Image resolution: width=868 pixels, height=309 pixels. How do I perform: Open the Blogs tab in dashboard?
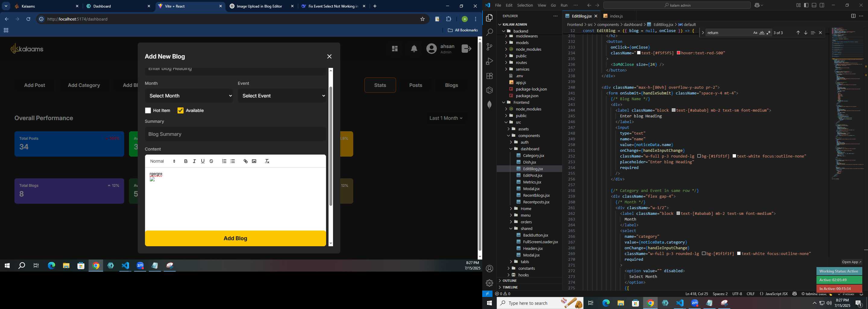click(451, 85)
